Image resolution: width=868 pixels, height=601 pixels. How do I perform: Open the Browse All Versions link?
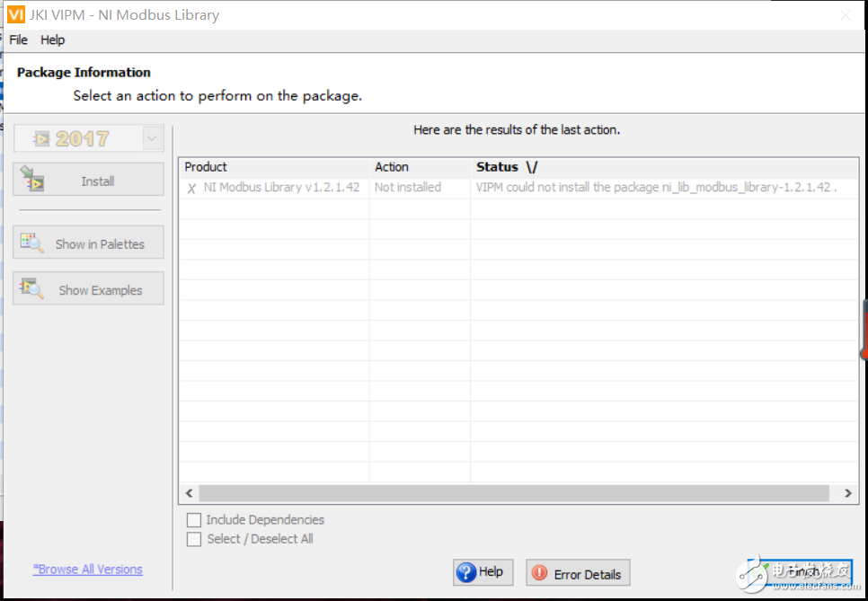(87, 569)
